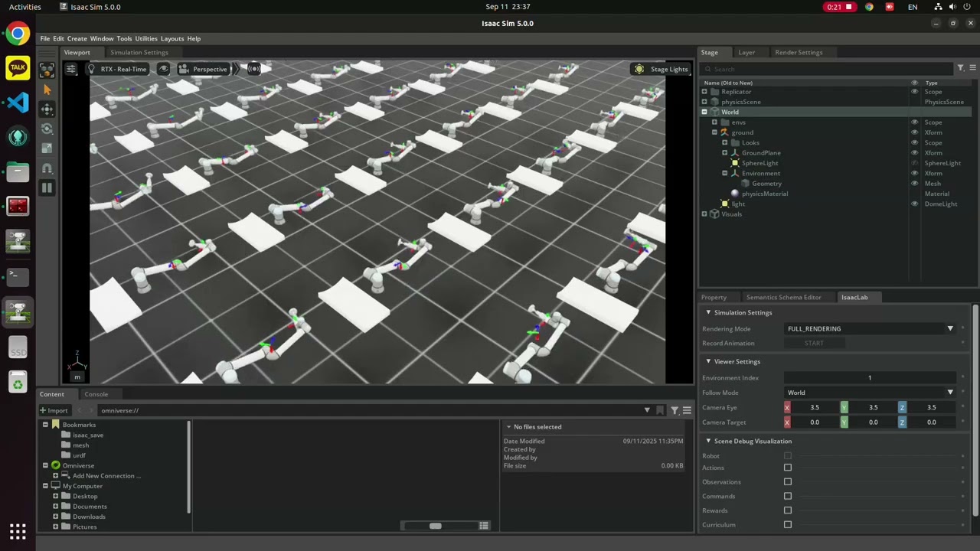Image resolution: width=980 pixels, height=551 pixels.
Task: Enable the Commands debug visualization checkbox
Action: tap(788, 496)
